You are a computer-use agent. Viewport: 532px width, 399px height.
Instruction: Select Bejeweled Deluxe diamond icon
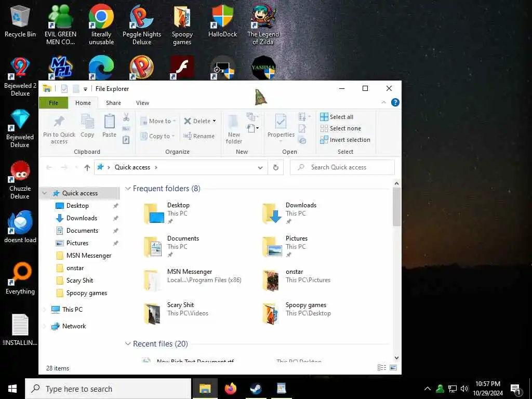[20, 128]
